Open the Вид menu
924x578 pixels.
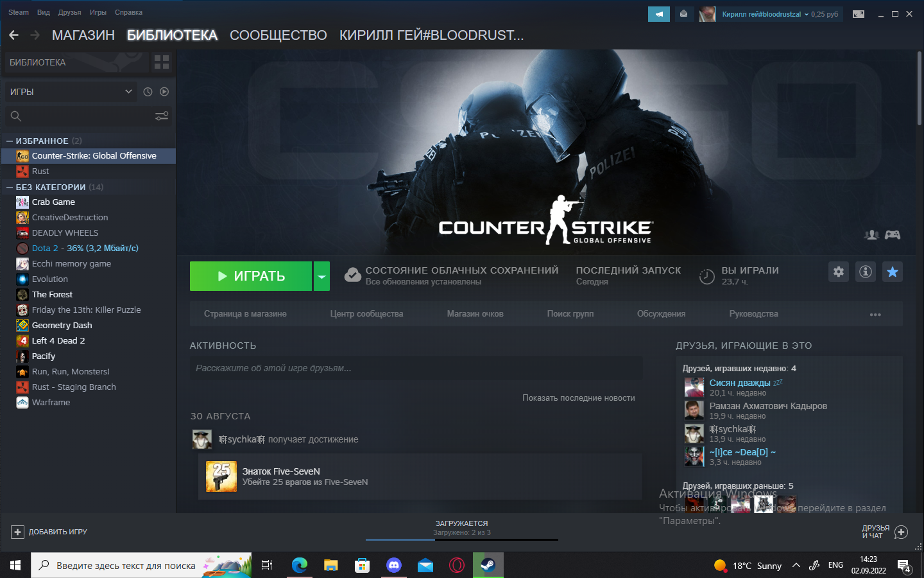coord(44,12)
